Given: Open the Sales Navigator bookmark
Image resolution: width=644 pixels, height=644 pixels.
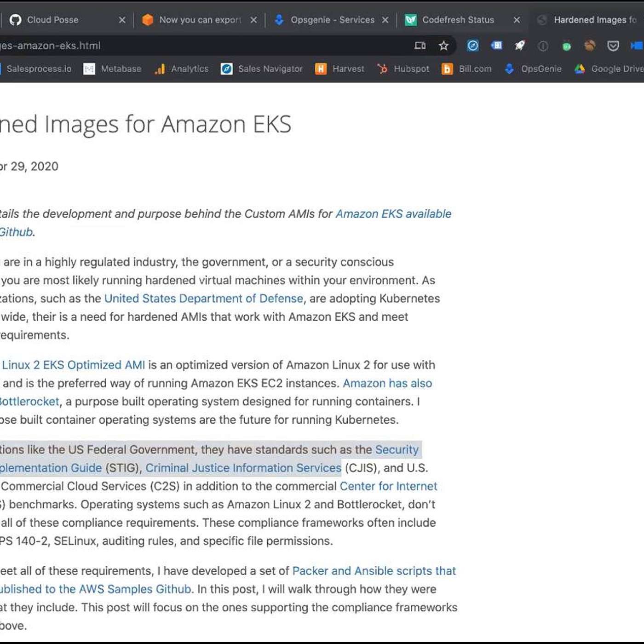Looking at the screenshot, I should pyautogui.click(x=270, y=69).
